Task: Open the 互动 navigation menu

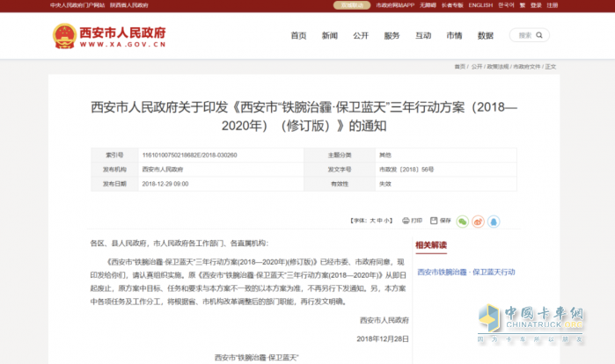Action: click(x=423, y=36)
